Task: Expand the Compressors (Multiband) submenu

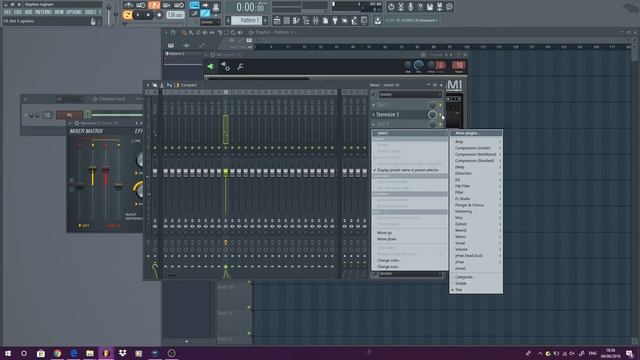Action: tap(476, 154)
